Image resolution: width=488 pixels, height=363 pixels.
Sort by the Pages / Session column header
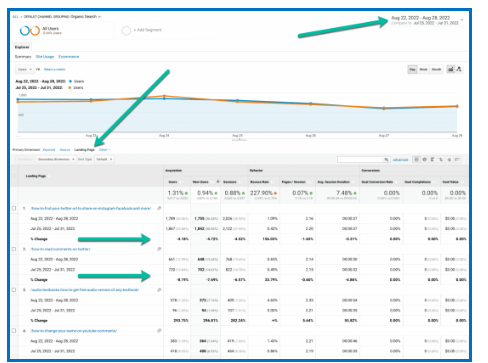click(x=294, y=182)
